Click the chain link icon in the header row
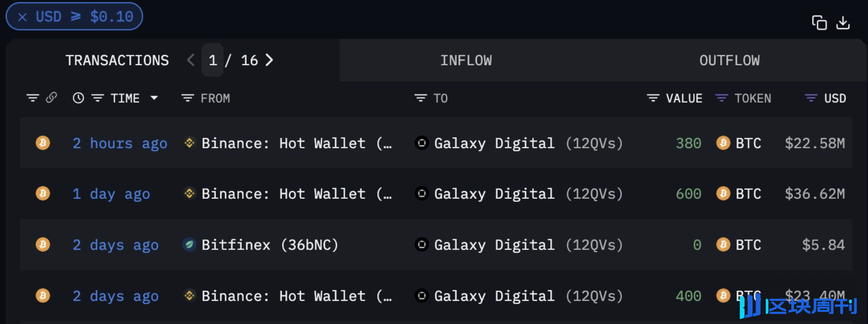Screen dimensions: 868x324 [x=51, y=98]
